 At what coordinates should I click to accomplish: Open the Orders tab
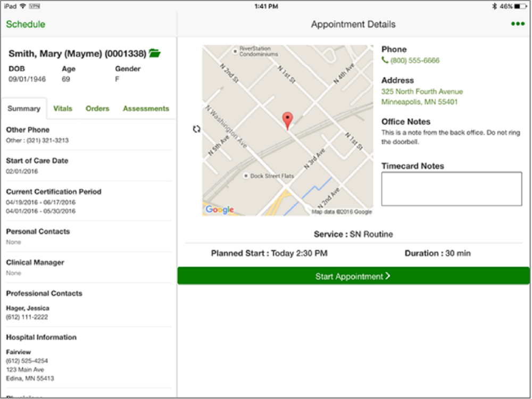coord(97,109)
